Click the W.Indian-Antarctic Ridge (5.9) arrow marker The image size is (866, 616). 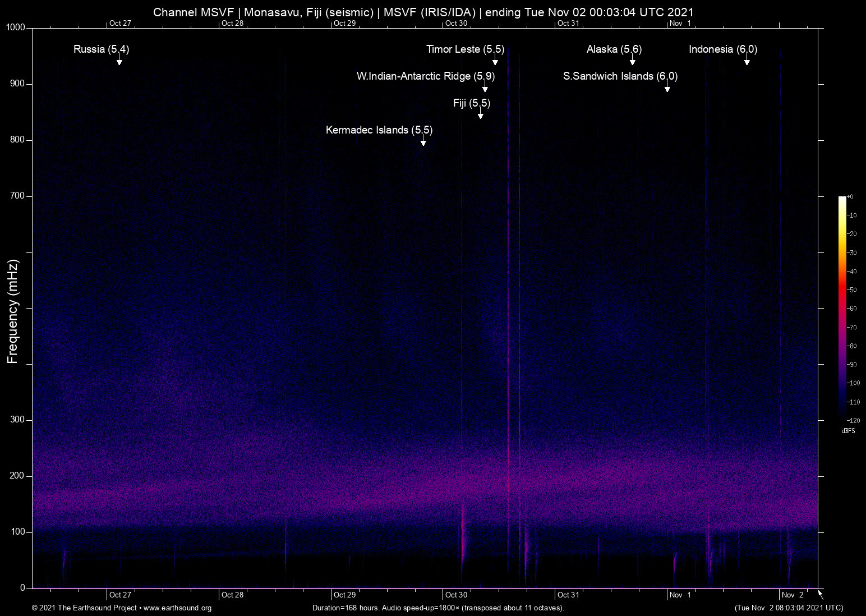tap(485, 86)
